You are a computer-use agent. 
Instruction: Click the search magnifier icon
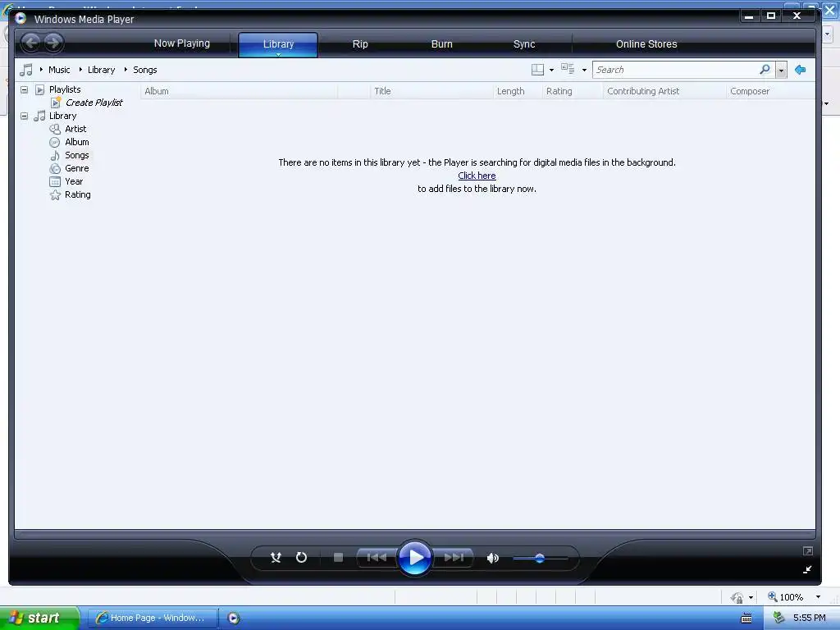tap(765, 70)
